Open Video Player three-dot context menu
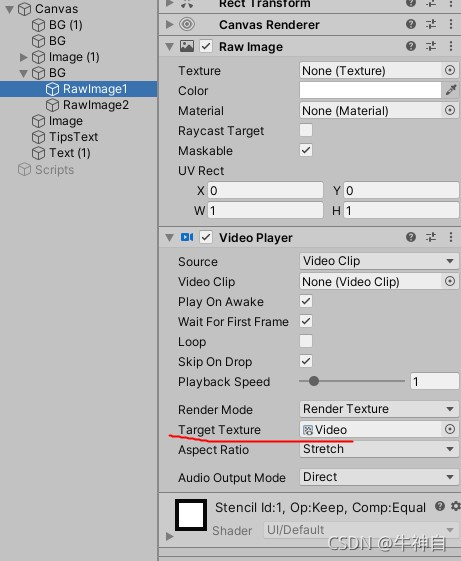 point(451,237)
